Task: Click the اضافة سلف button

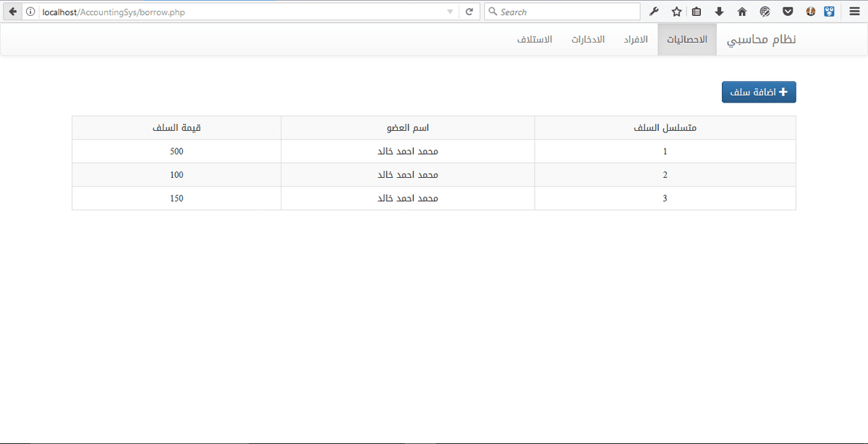Action: click(x=759, y=92)
